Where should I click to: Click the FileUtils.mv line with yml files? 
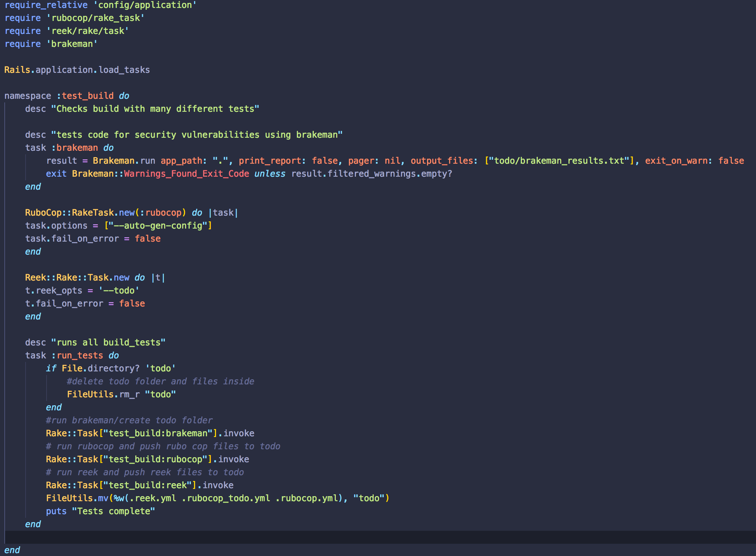[218, 498]
